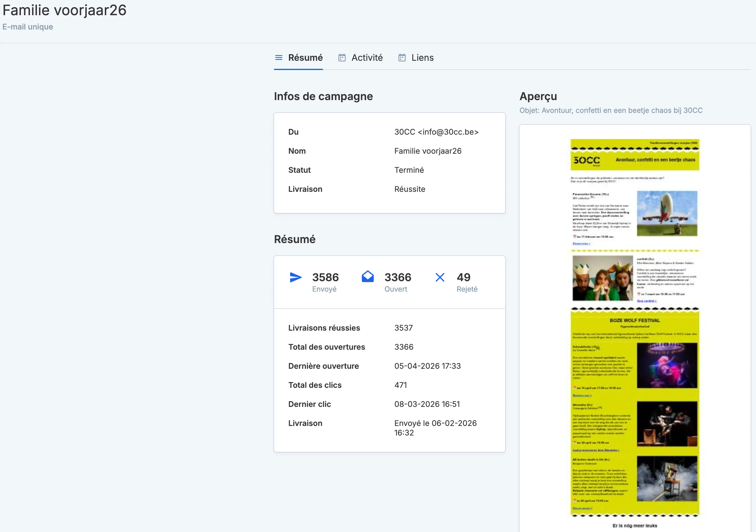756x532 pixels.
Task: Select Dernier clic date 08-03-2026 16:51
Action: 427,404
